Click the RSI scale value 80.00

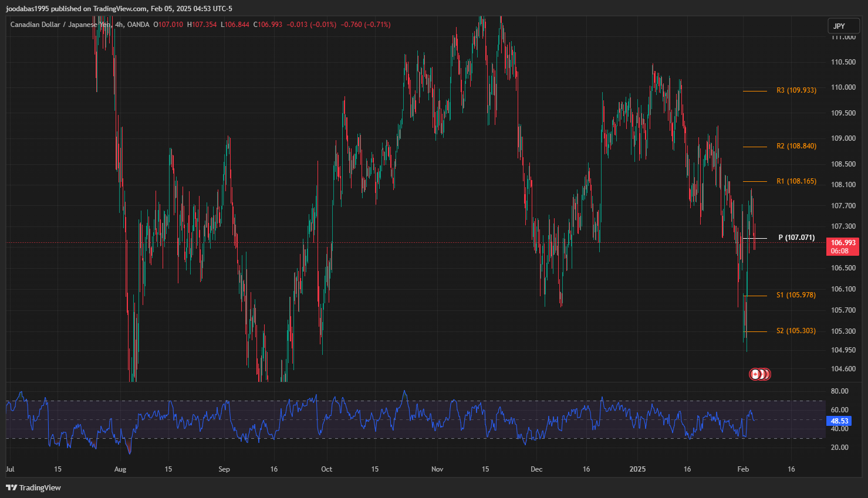(x=839, y=391)
